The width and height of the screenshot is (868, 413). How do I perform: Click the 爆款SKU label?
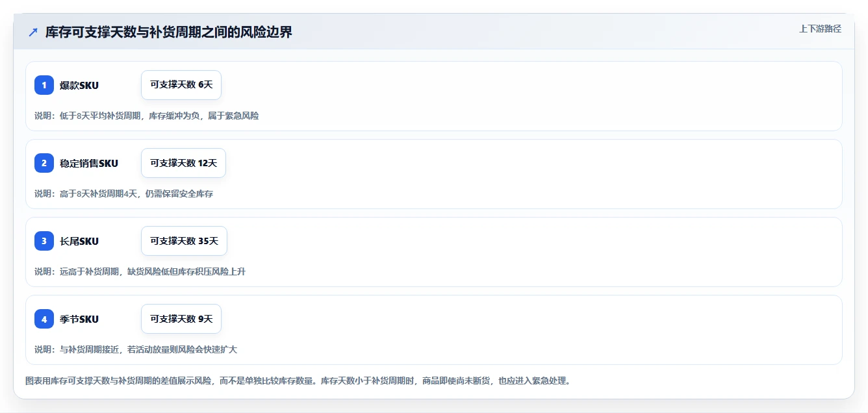[79, 85]
